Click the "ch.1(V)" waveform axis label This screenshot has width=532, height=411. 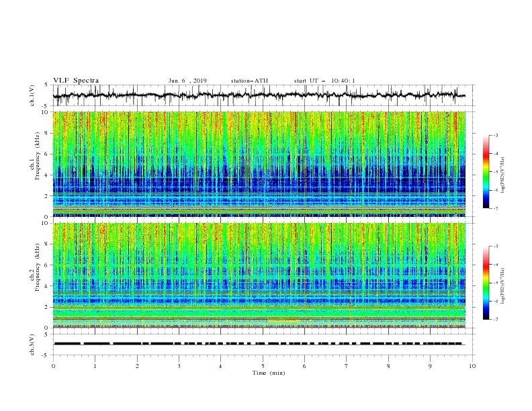(x=32, y=95)
